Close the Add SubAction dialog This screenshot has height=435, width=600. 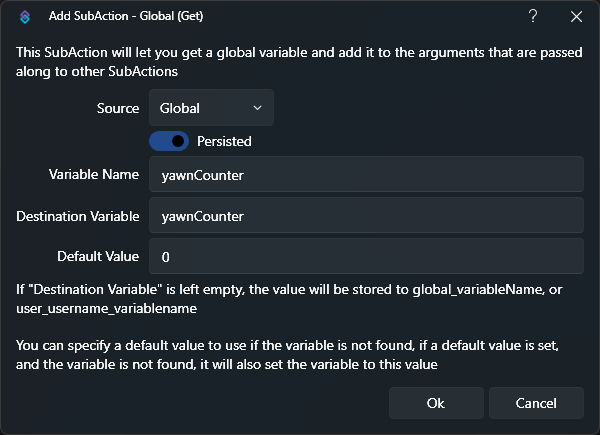click(576, 16)
